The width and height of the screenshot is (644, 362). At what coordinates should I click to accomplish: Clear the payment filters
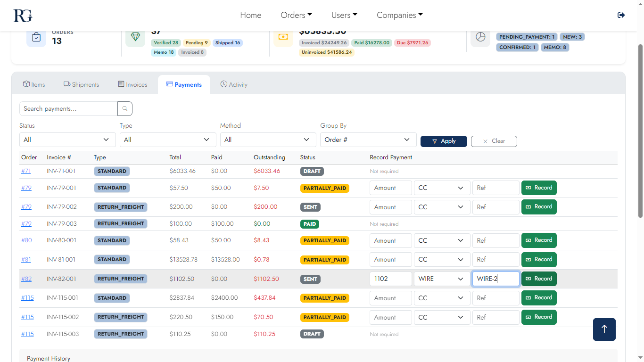coord(494,141)
